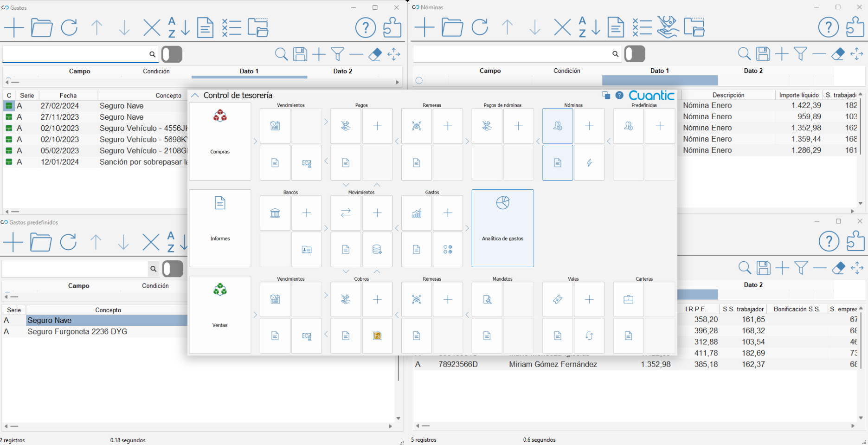The height and width of the screenshot is (445, 868).
Task: Open Bancos bank building icon
Action: point(275,213)
